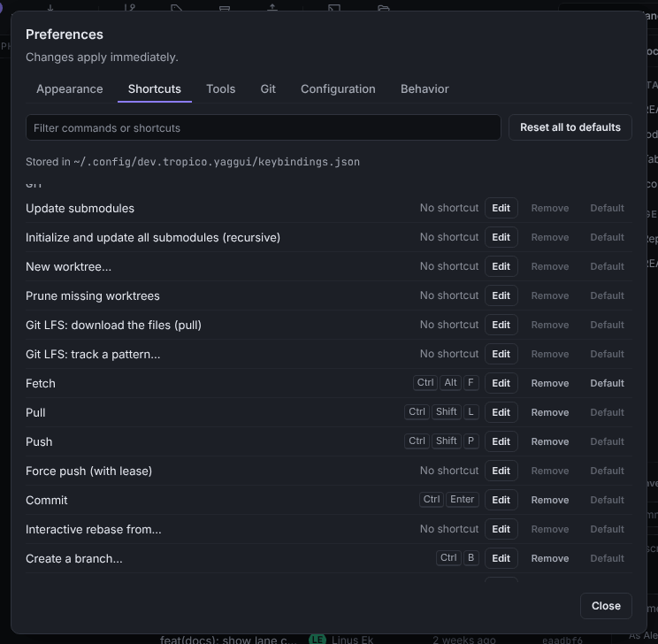Click the 'Create a branch...' label
Viewport: 658px width, 644px height.
click(x=74, y=558)
